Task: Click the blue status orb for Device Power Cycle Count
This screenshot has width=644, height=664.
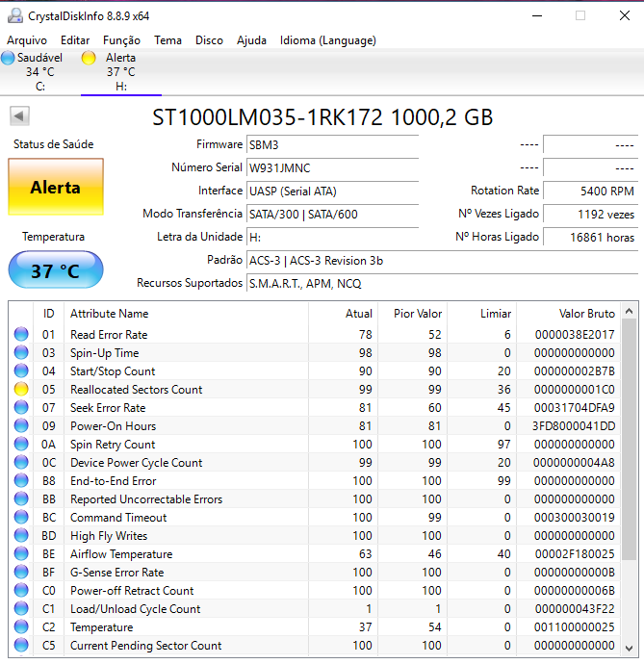Action: point(21,462)
